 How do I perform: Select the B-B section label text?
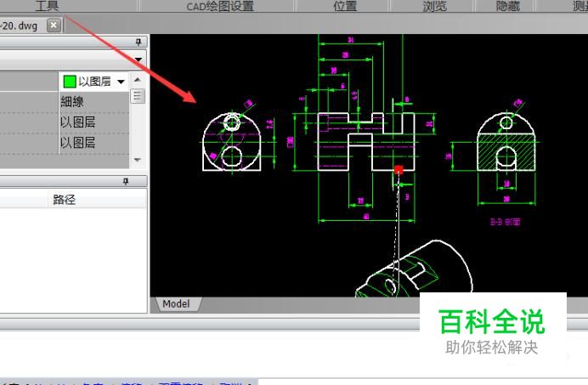click(x=505, y=222)
